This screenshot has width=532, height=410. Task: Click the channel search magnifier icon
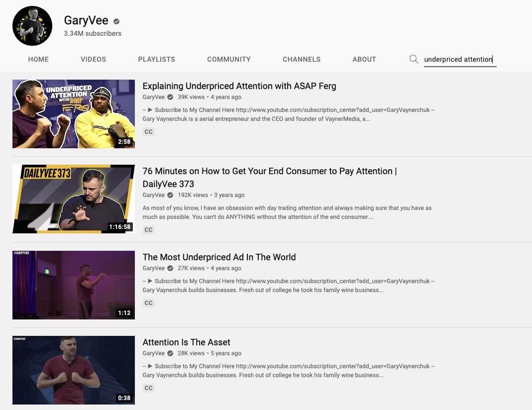(414, 59)
